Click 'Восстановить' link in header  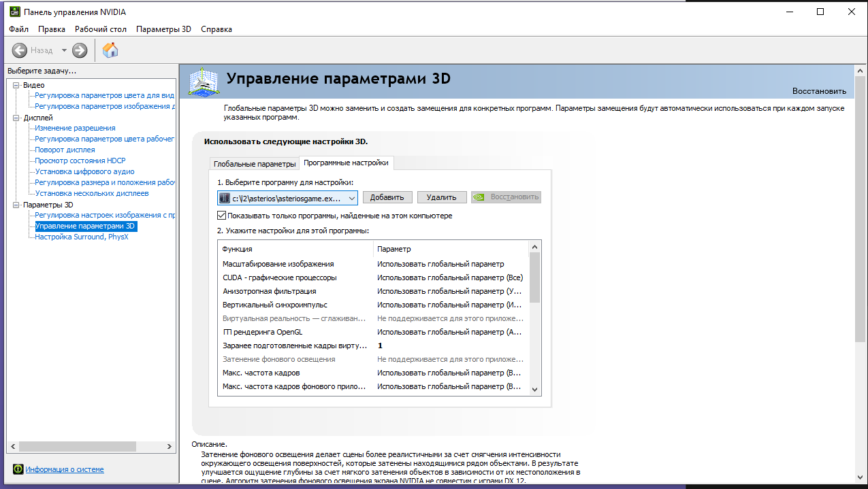tap(819, 91)
